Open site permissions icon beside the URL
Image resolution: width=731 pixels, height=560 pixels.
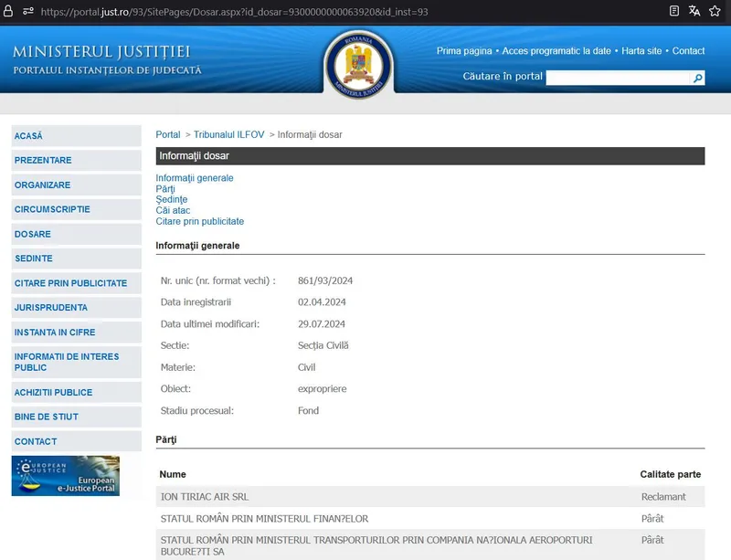pos(28,12)
